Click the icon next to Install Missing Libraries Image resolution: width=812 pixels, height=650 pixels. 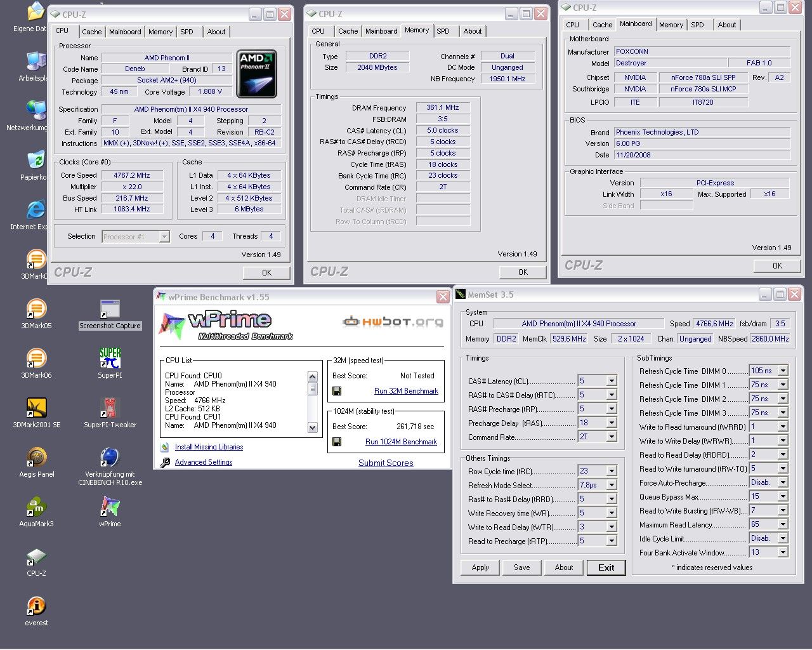165,448
